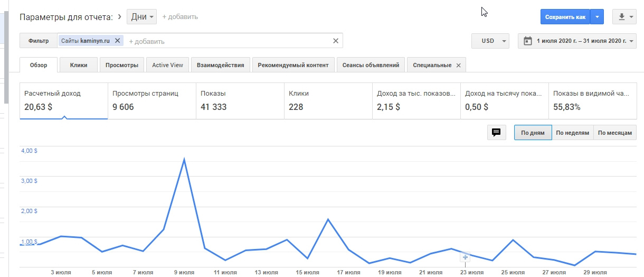Viewport: 644px width, 277px height.
Task: Set chart grouping to По месяцам
Action: pos(615,133)
